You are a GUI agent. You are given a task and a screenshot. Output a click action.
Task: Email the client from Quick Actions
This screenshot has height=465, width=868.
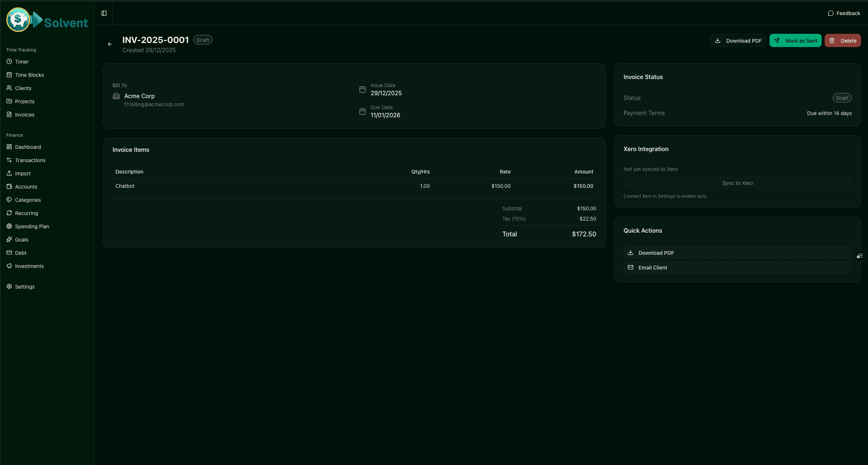click(653, 268)
